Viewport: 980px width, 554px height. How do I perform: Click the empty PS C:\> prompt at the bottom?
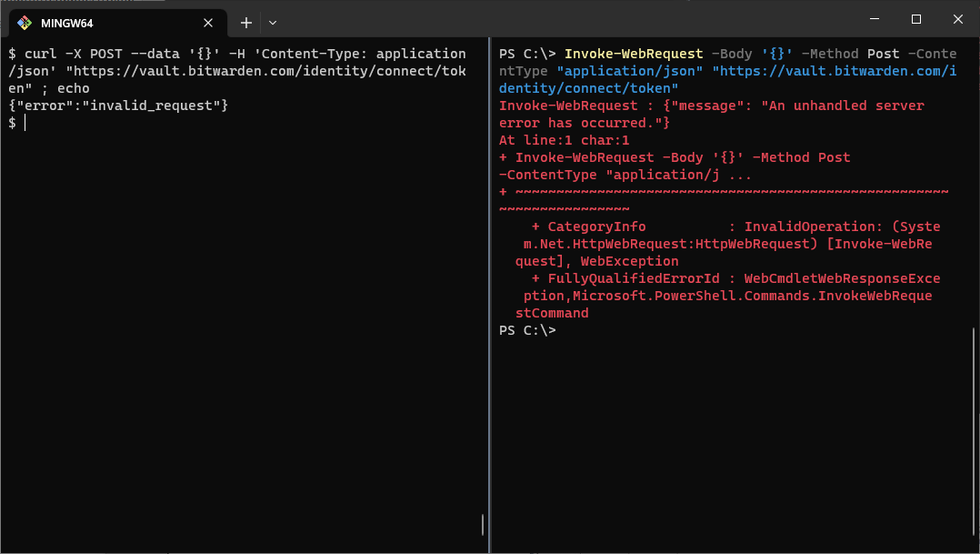pyautogui.click(x=527, y=330)
